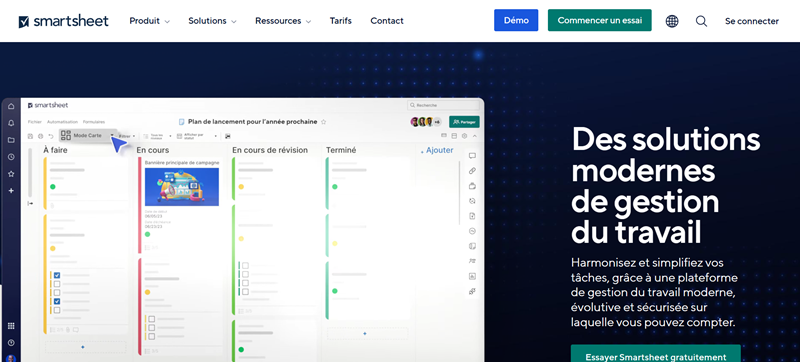Click the Home icon in the app sidebar

click(x=11, y=107)
